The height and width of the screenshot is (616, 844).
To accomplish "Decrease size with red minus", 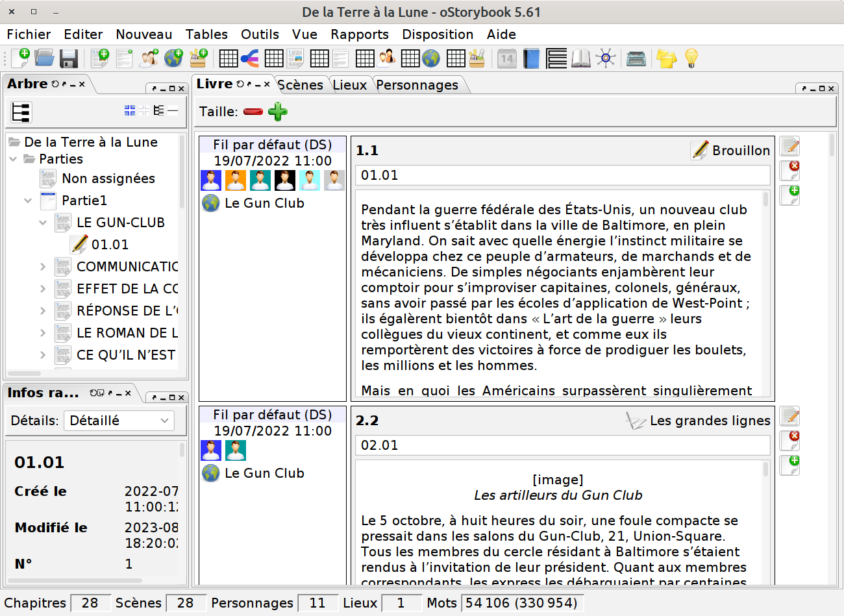I will coord(253,112).
